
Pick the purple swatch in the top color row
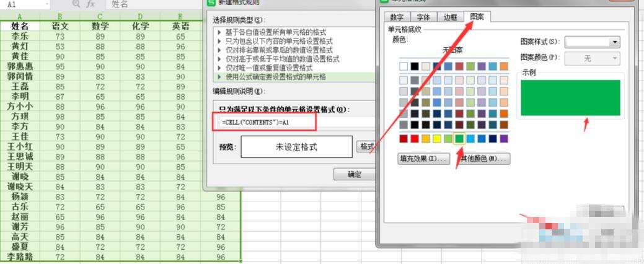pyautogui.click(x=482, y=66)
